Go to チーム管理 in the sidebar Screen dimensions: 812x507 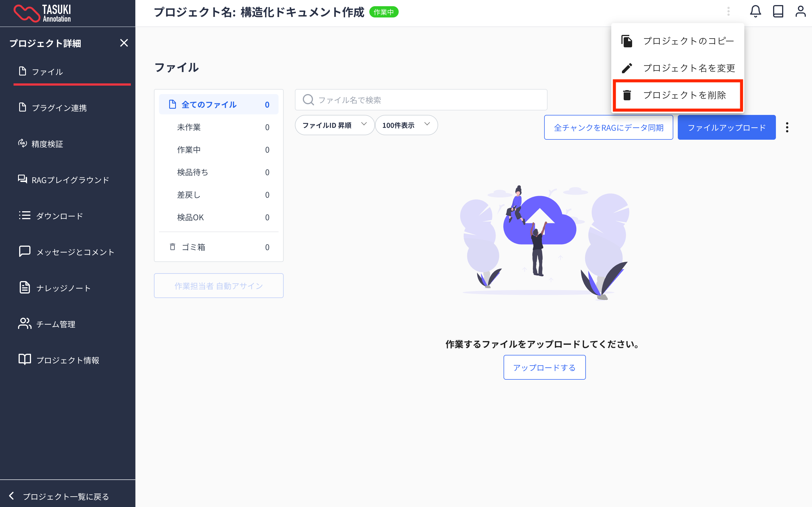click(x=55, y=324)
